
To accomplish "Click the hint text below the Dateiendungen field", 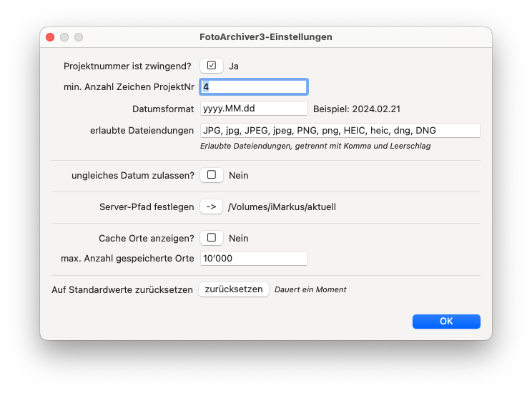I will (x=315, y=146).
